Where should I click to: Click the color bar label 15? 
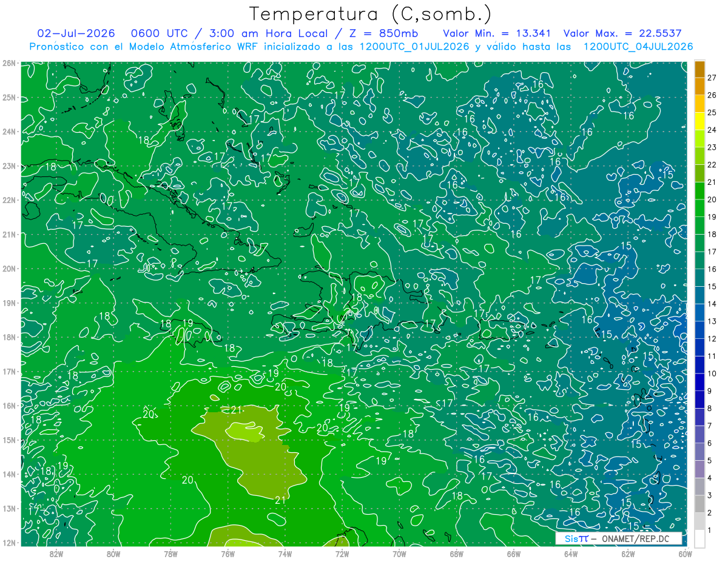(x=712, y=286)
